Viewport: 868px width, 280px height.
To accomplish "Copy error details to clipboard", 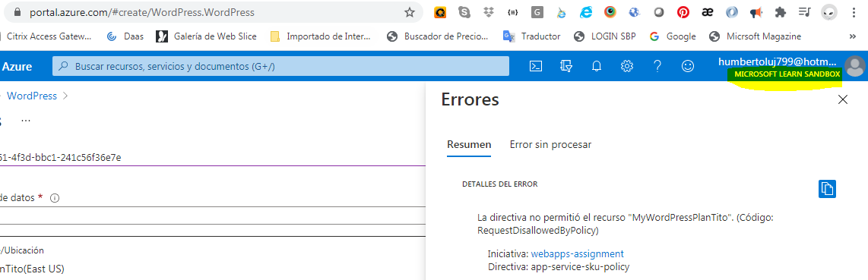I will pyautogui.click(x=827, y=188).
